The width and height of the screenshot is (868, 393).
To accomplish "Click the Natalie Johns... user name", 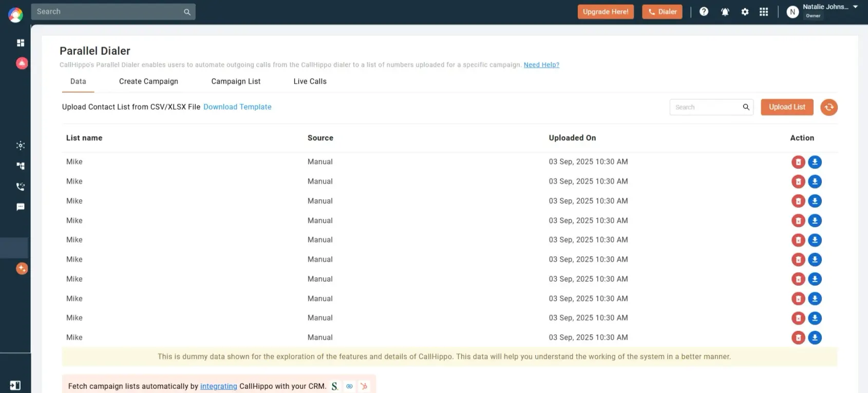I will (x=825, y=7).
